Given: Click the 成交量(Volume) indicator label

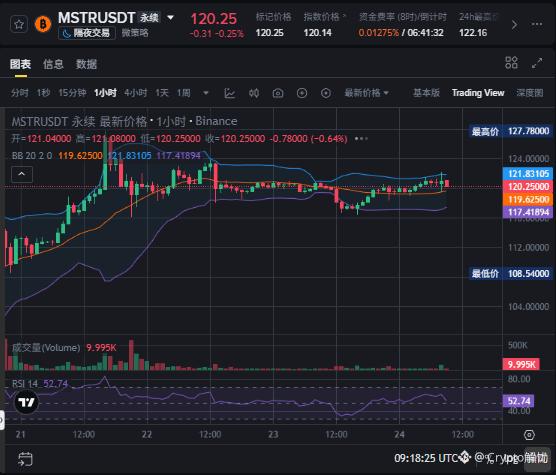Looking at the screenshot, I should click(46, 347).
